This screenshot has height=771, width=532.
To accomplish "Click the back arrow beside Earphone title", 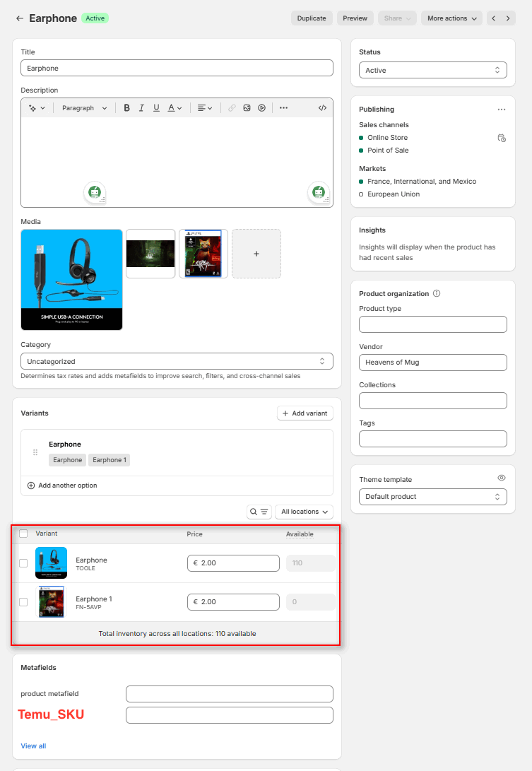I will click(x=20, y=18).
